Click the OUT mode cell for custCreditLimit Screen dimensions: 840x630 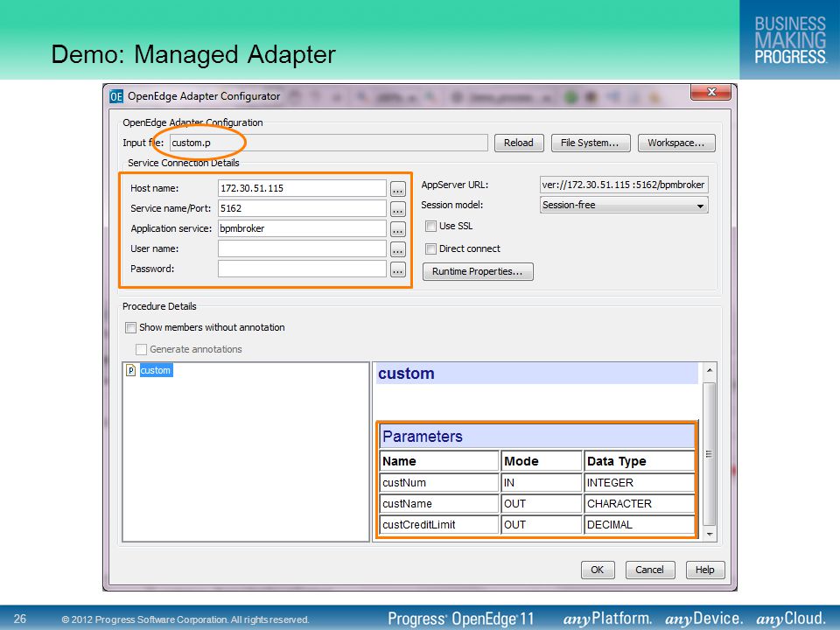click(x=541, y=524)
